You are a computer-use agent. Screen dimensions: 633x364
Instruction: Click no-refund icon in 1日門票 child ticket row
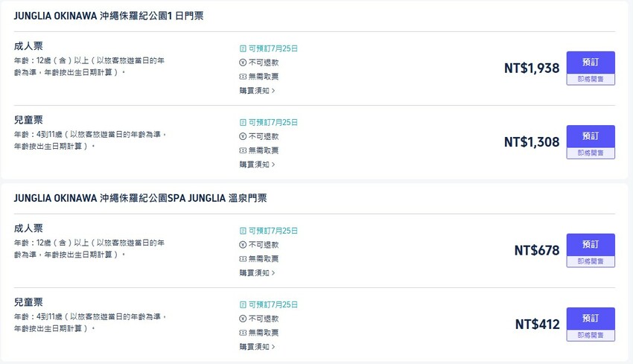[x=243, y=136]
